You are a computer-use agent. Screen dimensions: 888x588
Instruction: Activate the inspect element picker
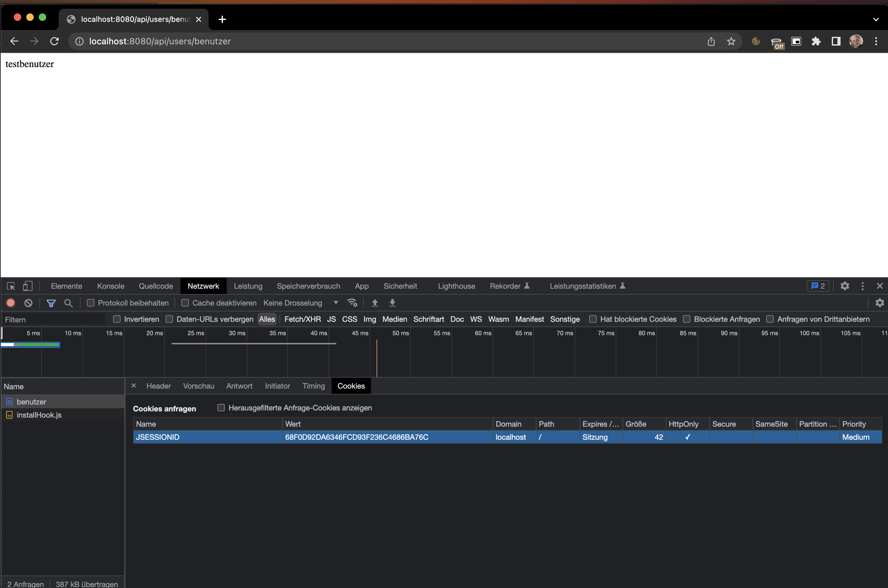(x=11, y=286)
